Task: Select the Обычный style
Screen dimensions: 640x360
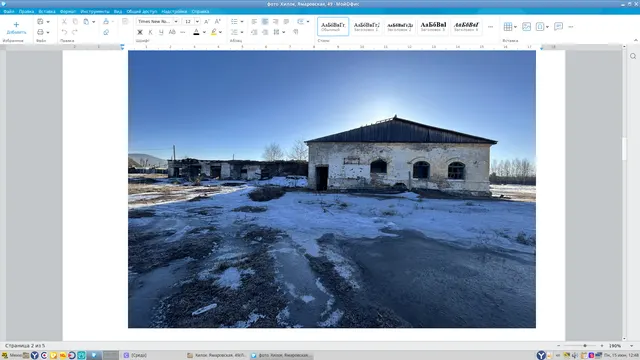Action: tap(333, 27)
